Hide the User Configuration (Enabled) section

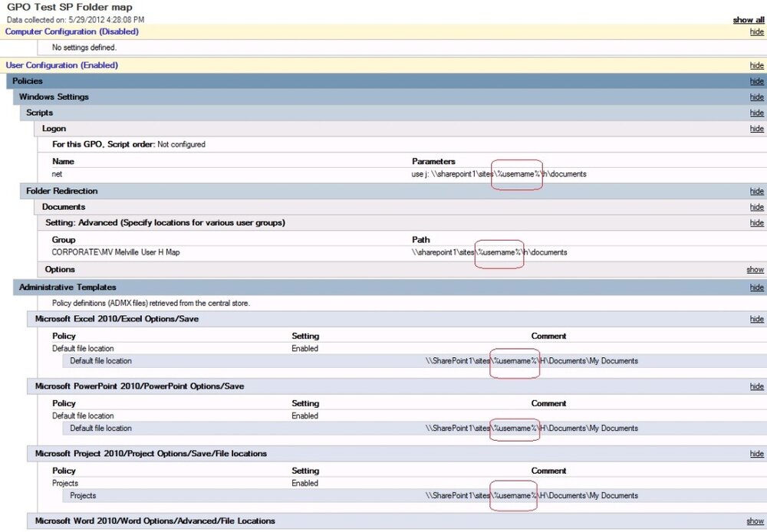coord(757,65)
